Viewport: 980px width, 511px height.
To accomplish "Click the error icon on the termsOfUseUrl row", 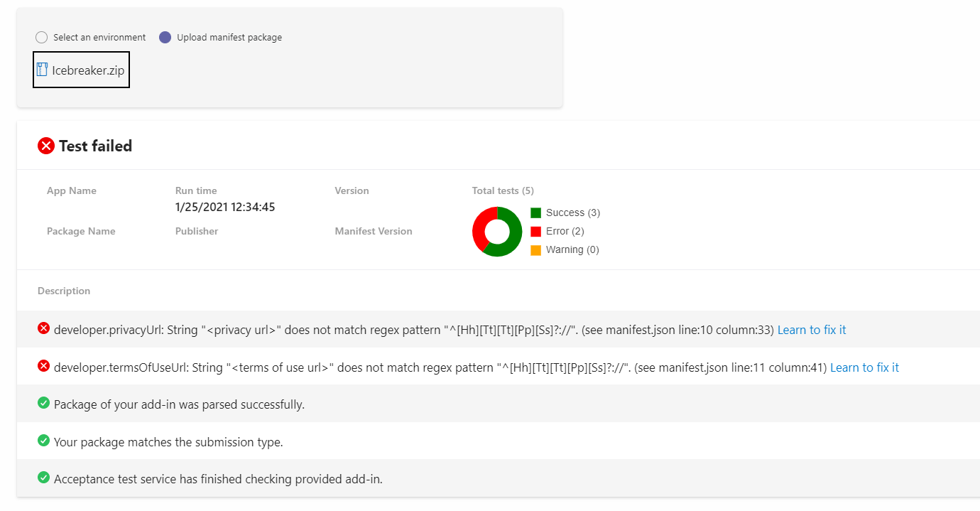I will pos(43,367).
